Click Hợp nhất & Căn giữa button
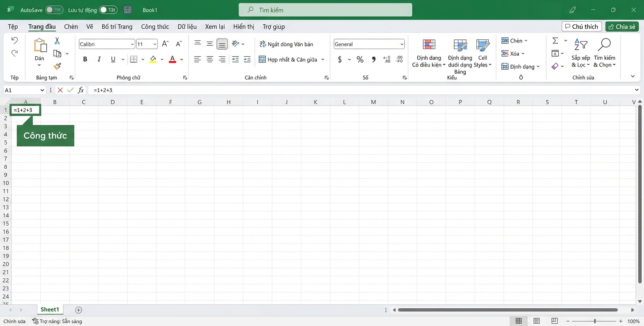The image size is (644, 326). pyautogui.click(x=288, y=59)
